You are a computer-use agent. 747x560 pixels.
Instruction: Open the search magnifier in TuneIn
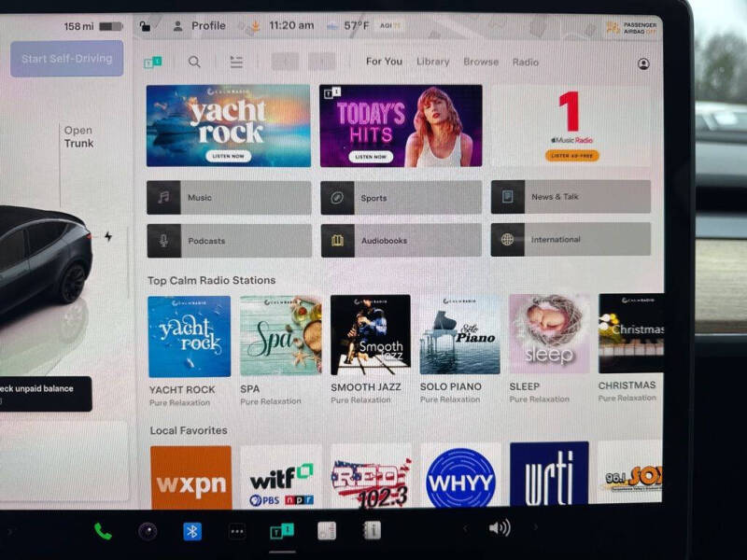[x=194, y=63]
